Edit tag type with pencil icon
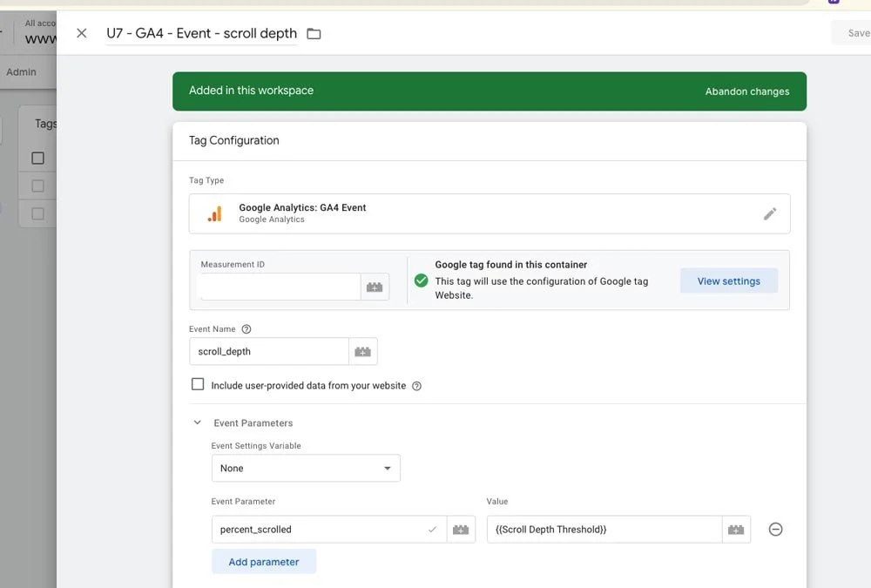The image size is (871, 588). (x=769, y=213)
